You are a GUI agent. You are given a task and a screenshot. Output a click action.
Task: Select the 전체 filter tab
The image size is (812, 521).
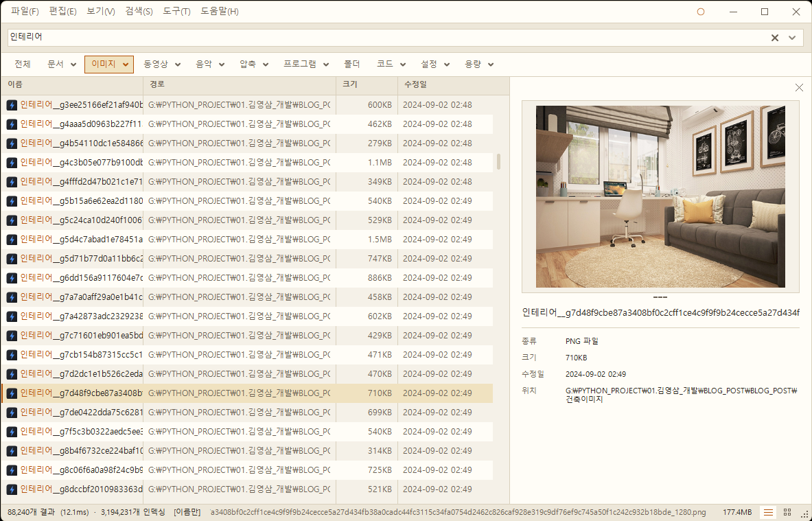pos(22,65)
